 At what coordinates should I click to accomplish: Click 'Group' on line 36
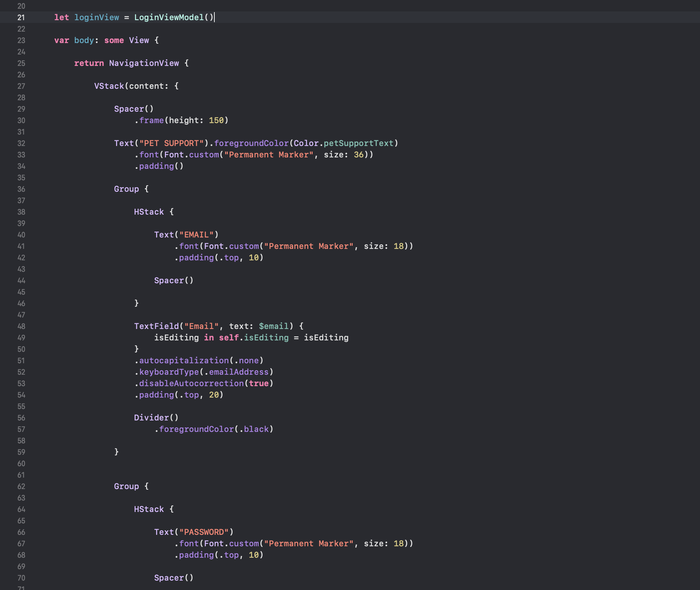pyautogui.click(x=127, y=189)
